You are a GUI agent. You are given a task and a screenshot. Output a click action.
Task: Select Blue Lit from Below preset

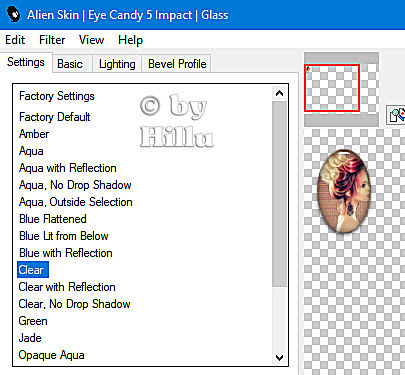[x=64, y=236]
